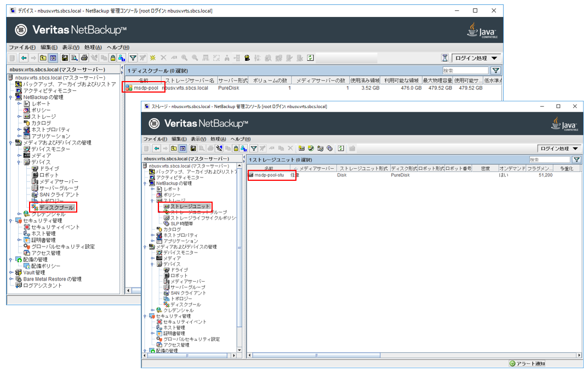Screen dimensions: 588x372
Task: Select デバイスモニター in Storage window tree
Action: pyautogui.click(x=180, y=253)
